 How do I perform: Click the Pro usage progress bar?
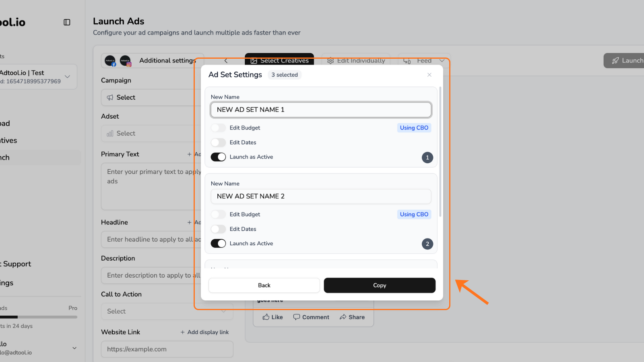39,317
